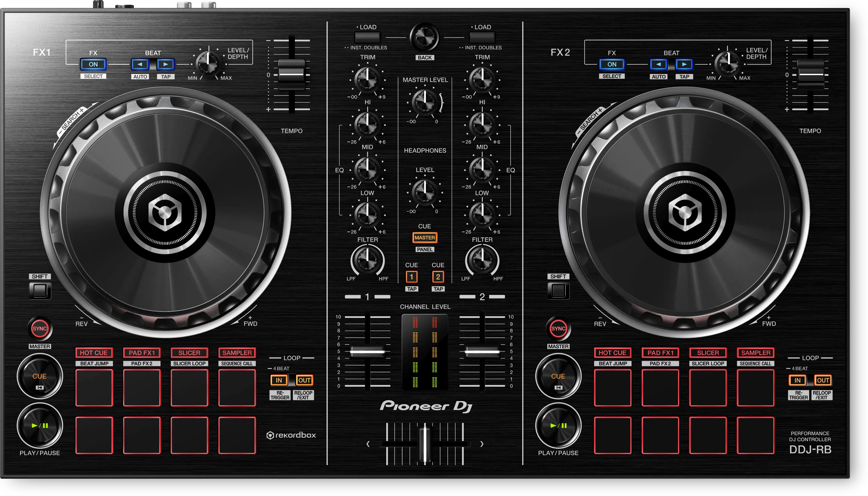The width and height of the screenshot is (868, 496).
Task: Click the channel 1 TRIM knob
Action: 367,79
